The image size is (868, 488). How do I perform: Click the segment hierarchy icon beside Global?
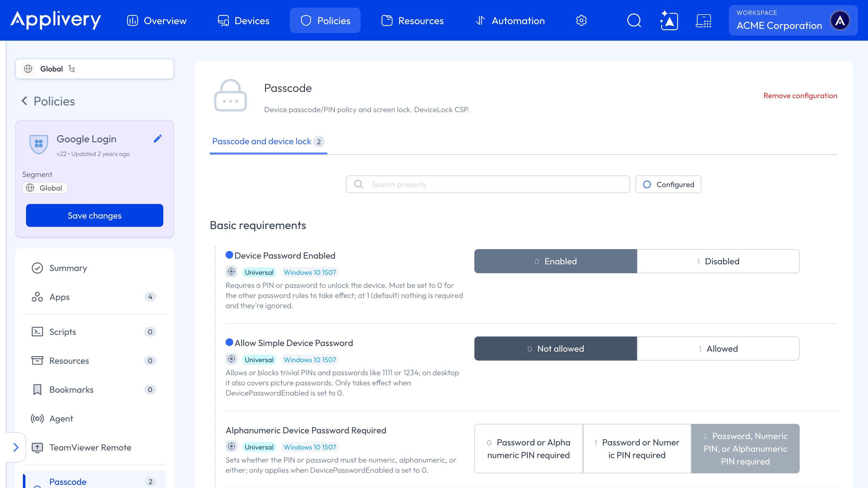(x=72, y=68)
